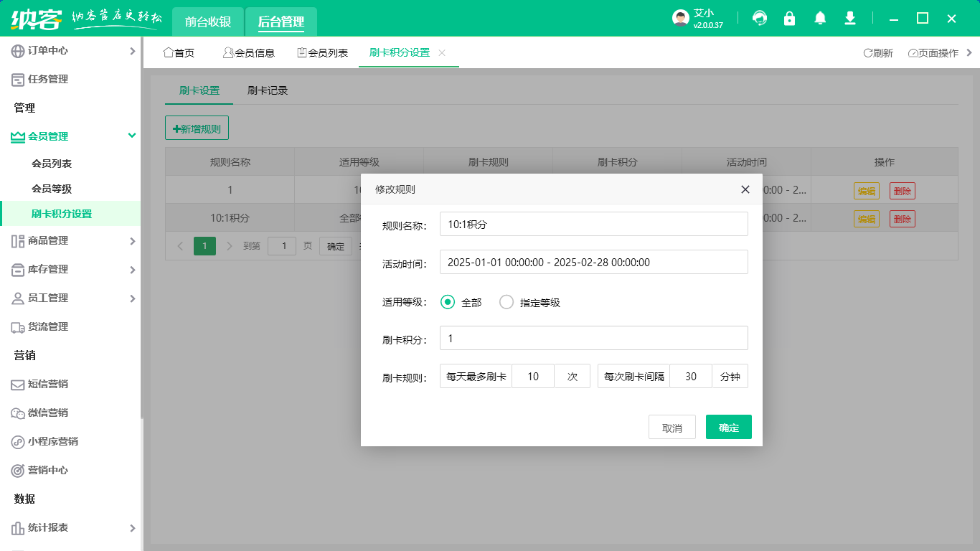Screen dimensions: 980x551
Task: Open the notification bell icon
Action: click(820, 17)
